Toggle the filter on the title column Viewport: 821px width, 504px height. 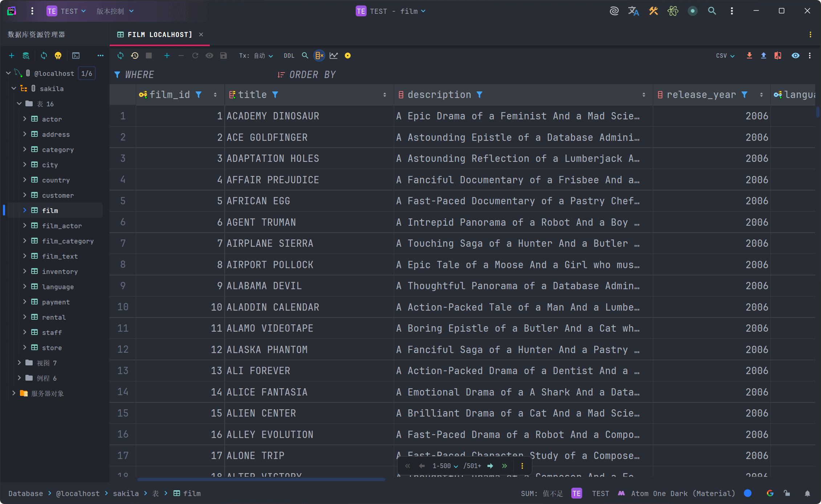click(275, 95)
